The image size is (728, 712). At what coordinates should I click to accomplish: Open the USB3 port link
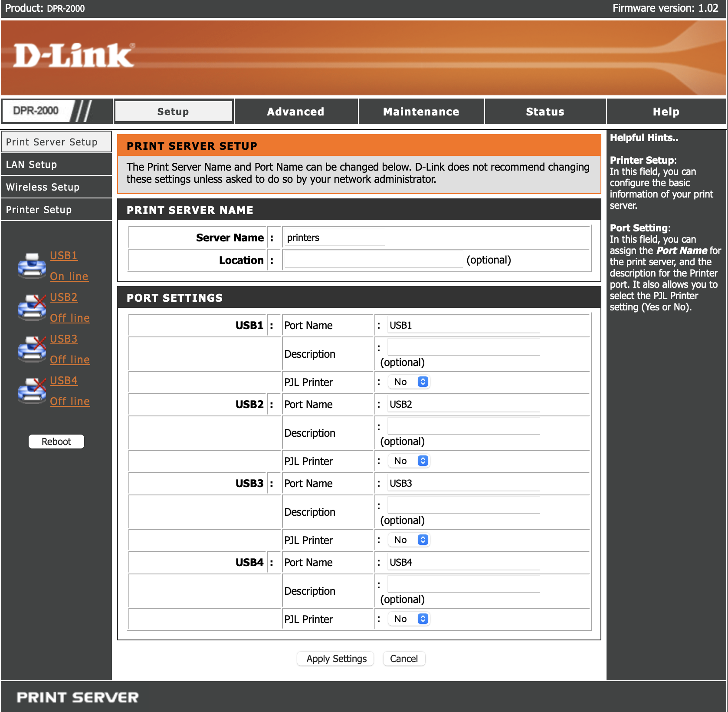pyautogui.click(x=64, y=339)
